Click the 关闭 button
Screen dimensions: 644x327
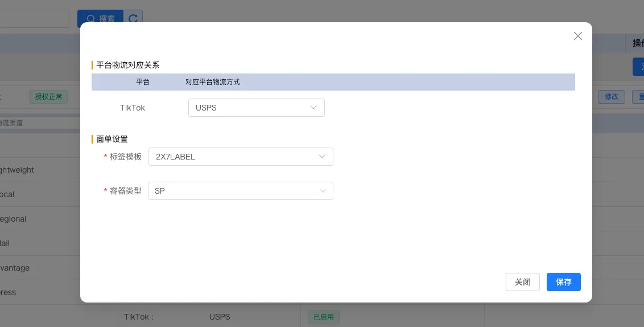(x=522, y=282)
